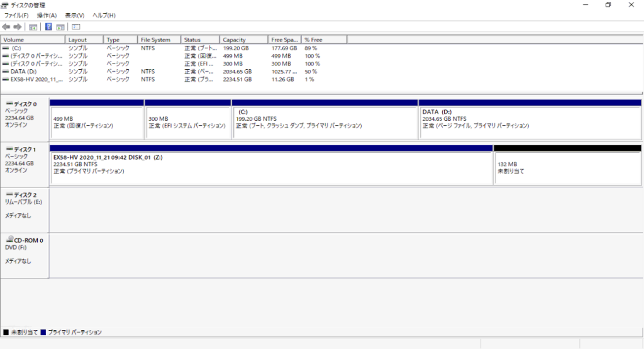Select the (C:) 199.20 GB partition block
Screen dimensions: 644x349
[325, 123]
